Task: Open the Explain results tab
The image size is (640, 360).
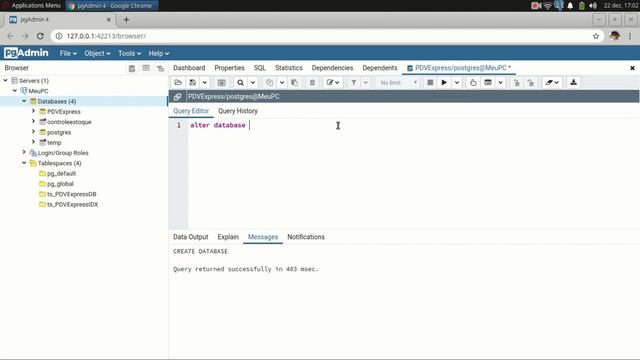Action: tap(228, 237)
